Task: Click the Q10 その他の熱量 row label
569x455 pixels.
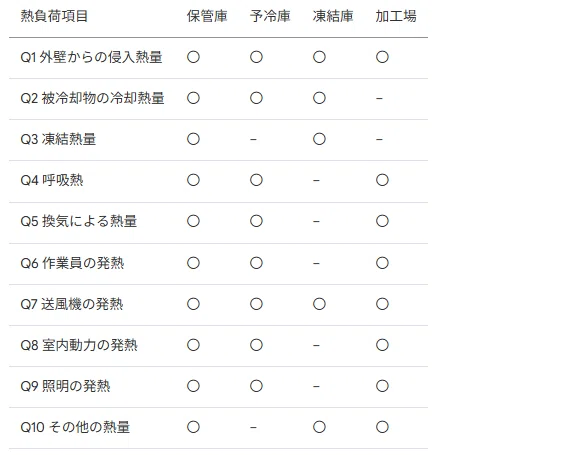Action: click(75, 427)
